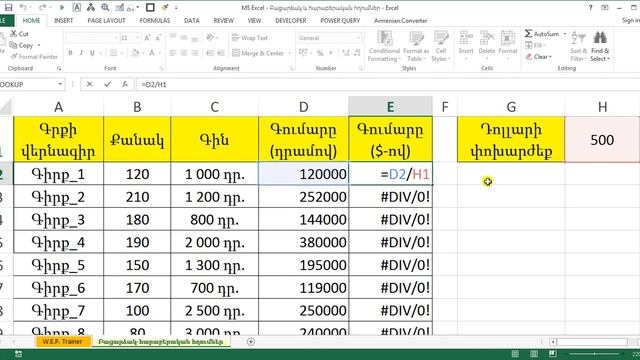Top align the cell content
Viewport: 640px width, 360px height.
[x=173, y=37]
